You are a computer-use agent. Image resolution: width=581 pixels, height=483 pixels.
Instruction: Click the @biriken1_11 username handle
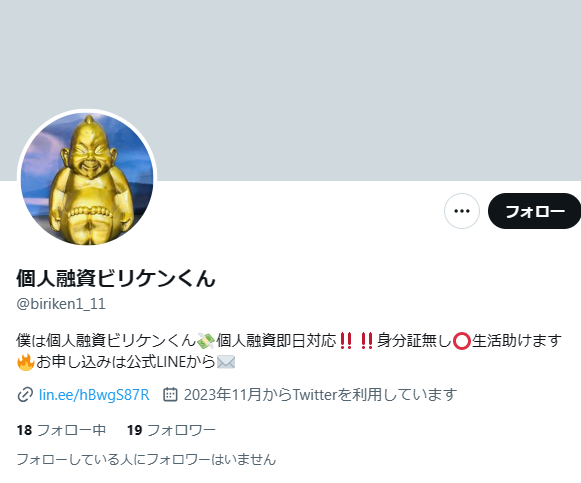[x=61, y=304]
